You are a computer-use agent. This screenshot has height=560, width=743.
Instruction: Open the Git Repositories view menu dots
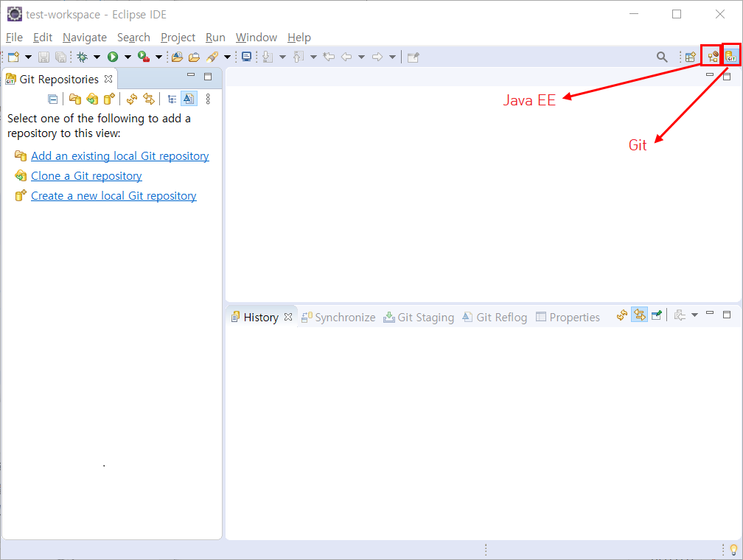pos(208,99)
